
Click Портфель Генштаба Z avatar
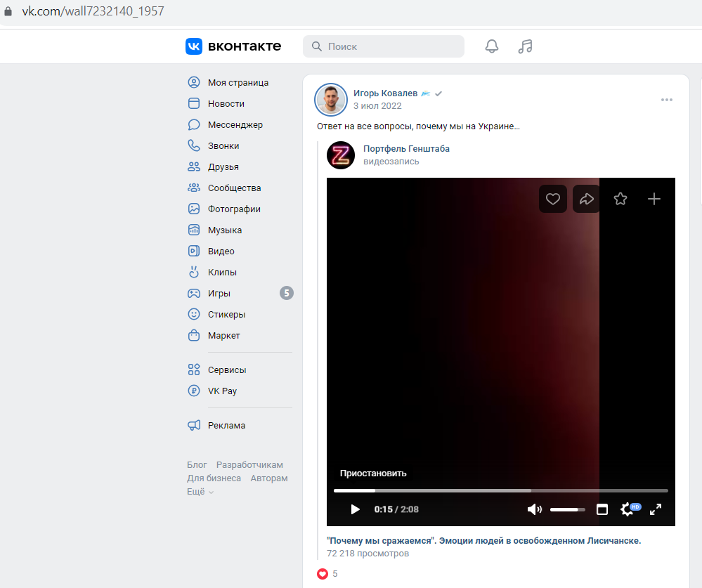[341, 155]
